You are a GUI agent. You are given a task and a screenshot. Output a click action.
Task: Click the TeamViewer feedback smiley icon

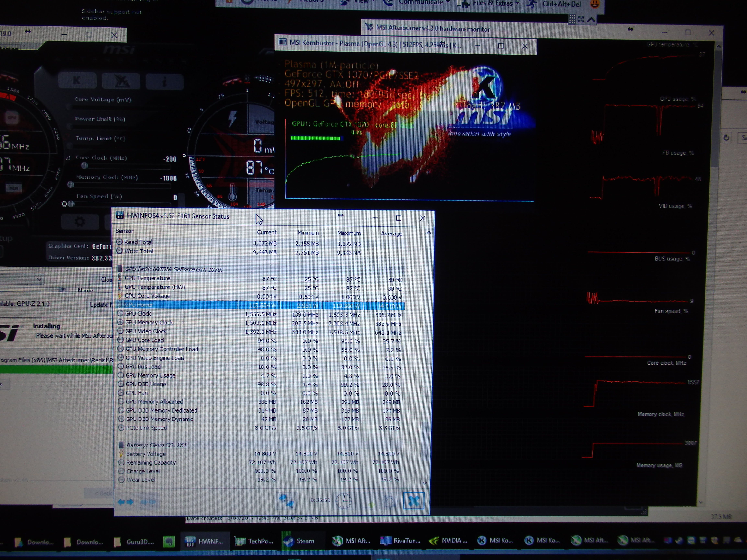595,4
